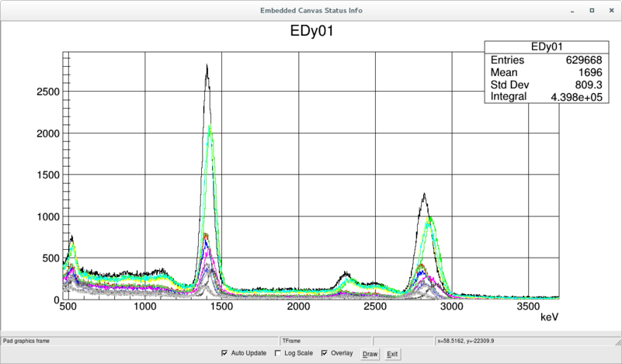Click the x-axis label 3500
The width and height of the screenshot is (622, 364).
tap(528, 307)
